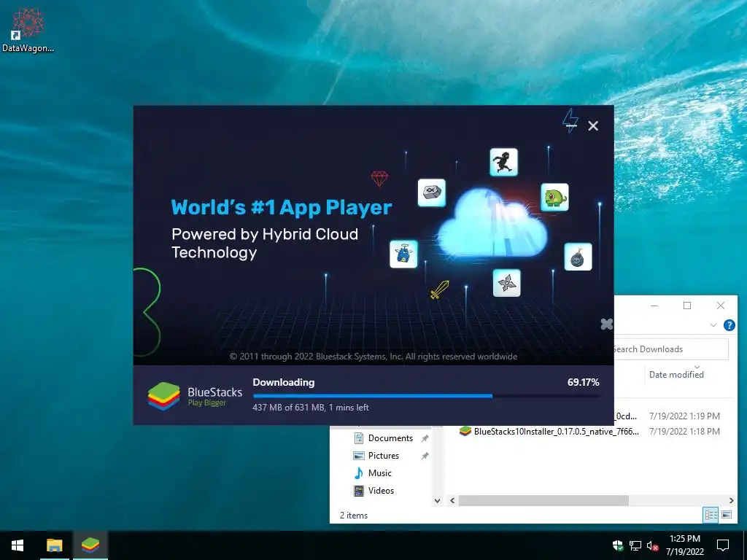Click the 437 MB of 631 MB status text
This screenshot has height=560, width=747.
tap(311, 408)
